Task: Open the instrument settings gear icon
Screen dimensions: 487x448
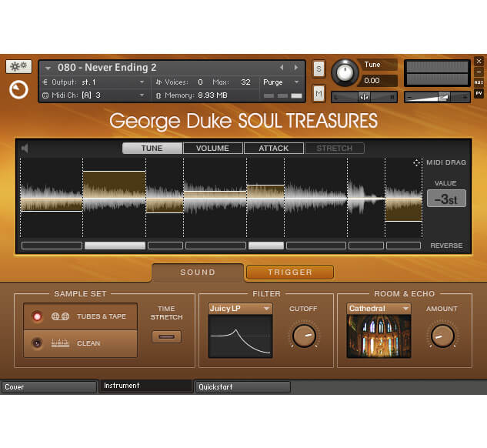Action: tap(18, 66)
